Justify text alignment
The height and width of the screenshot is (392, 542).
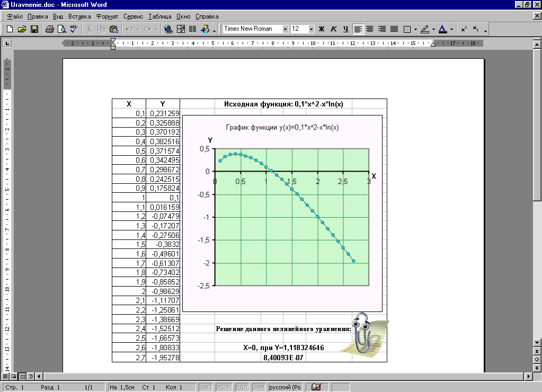(394, 29)
